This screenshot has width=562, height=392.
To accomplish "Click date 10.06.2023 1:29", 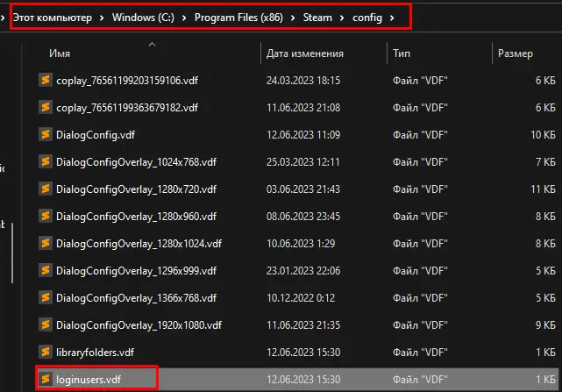I will (301, 244).
